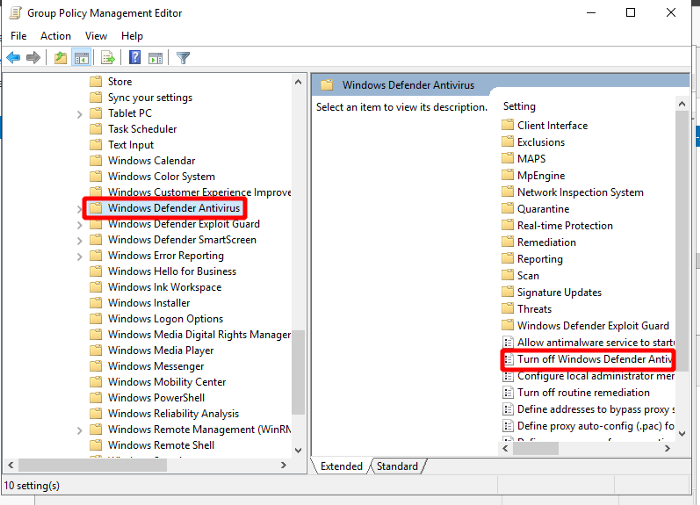This screenshot has height=505, width=700.
Task: Click the folder icon beside Scan
Action: (507, 275)
